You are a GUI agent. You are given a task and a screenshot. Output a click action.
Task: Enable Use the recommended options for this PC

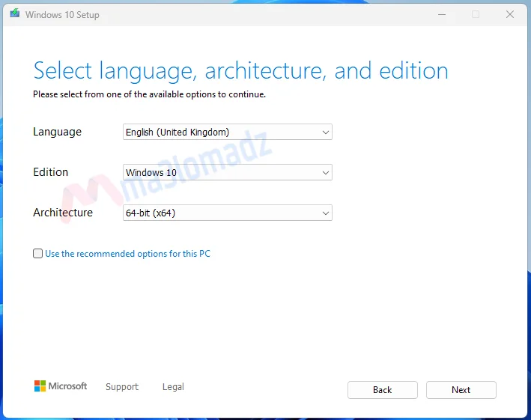[x=37, y=254]
